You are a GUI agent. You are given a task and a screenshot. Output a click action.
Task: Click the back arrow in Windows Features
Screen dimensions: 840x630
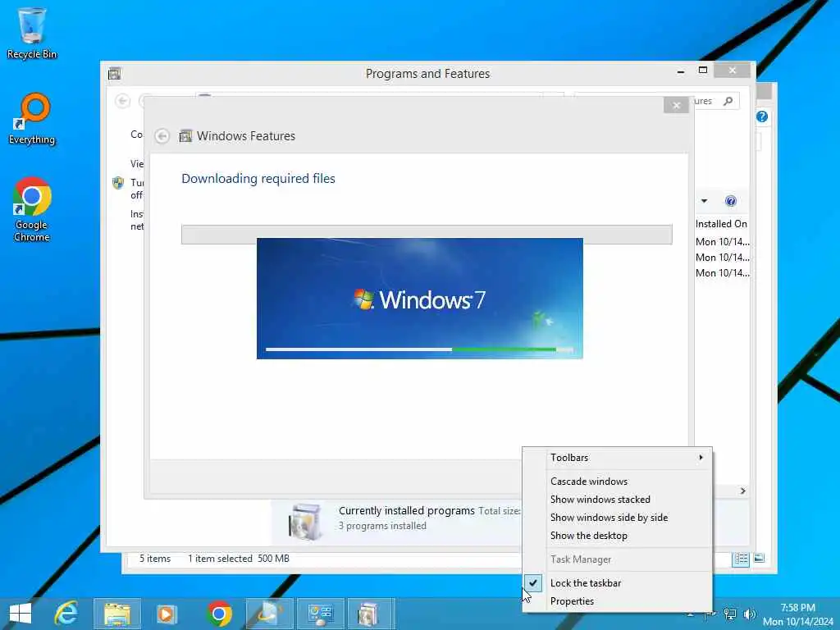(x=162, y=136)
